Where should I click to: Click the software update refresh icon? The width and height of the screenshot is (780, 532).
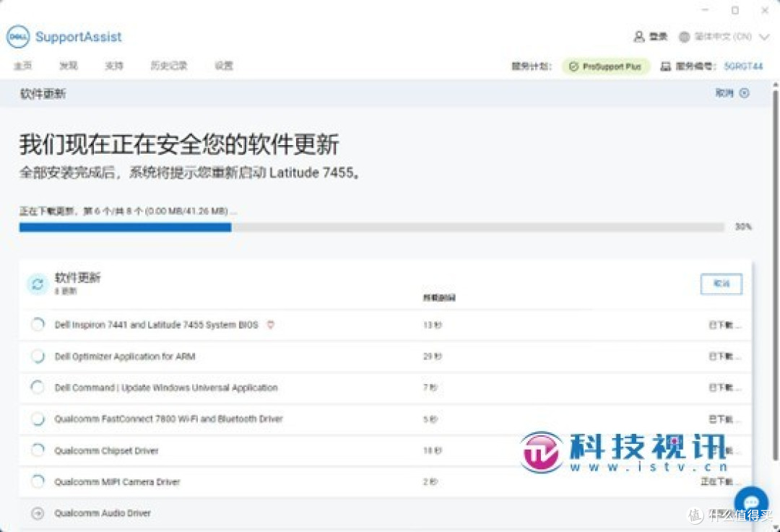[38, 284]
